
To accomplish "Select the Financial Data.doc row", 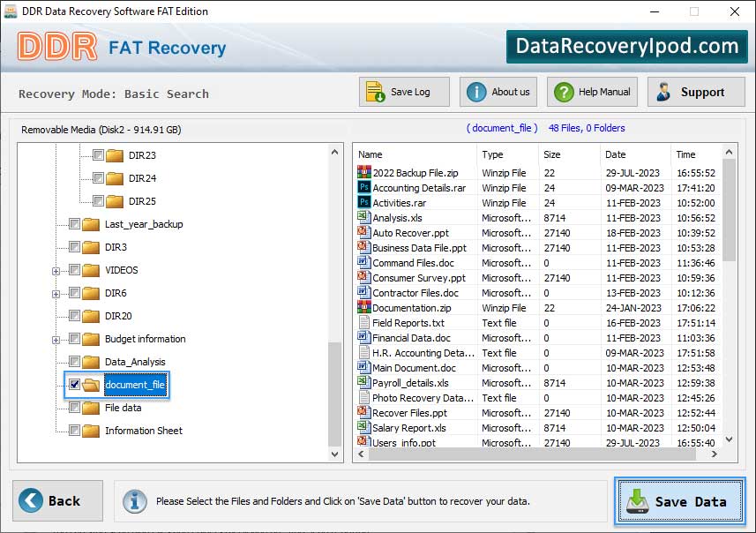I will coord(538,338).
